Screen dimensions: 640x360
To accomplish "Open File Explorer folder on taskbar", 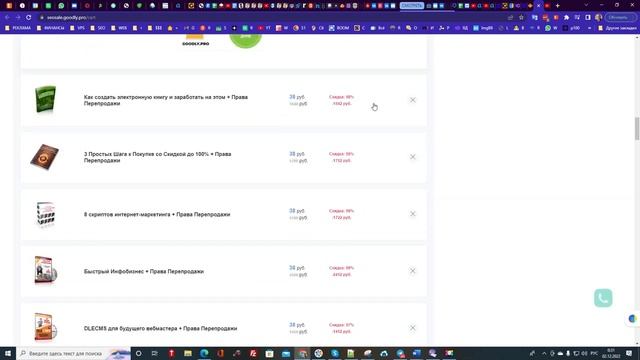I will tap(188, 353).
